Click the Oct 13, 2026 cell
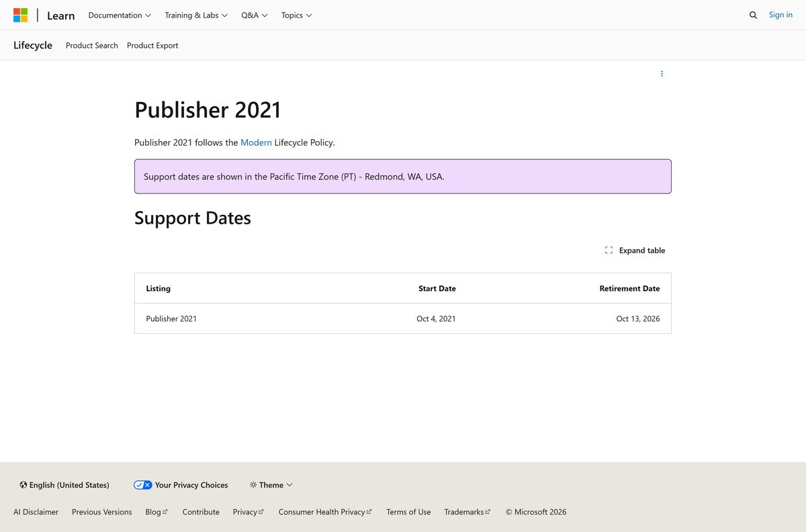 pos(638,318)
